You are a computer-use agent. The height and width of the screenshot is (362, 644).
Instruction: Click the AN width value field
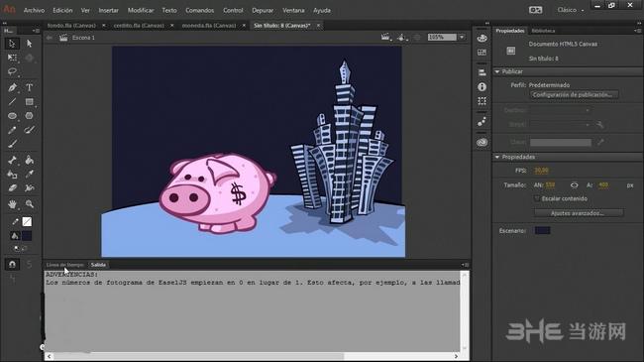coord(550,185)
